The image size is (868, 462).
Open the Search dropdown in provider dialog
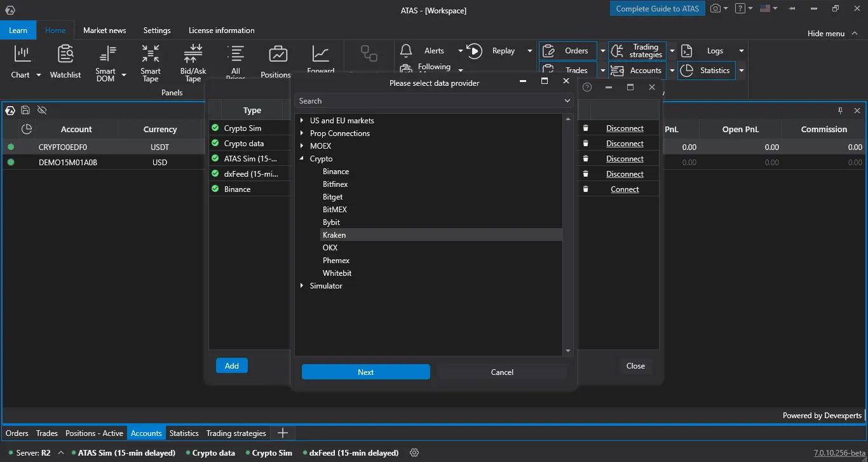(x=567, y=101)
